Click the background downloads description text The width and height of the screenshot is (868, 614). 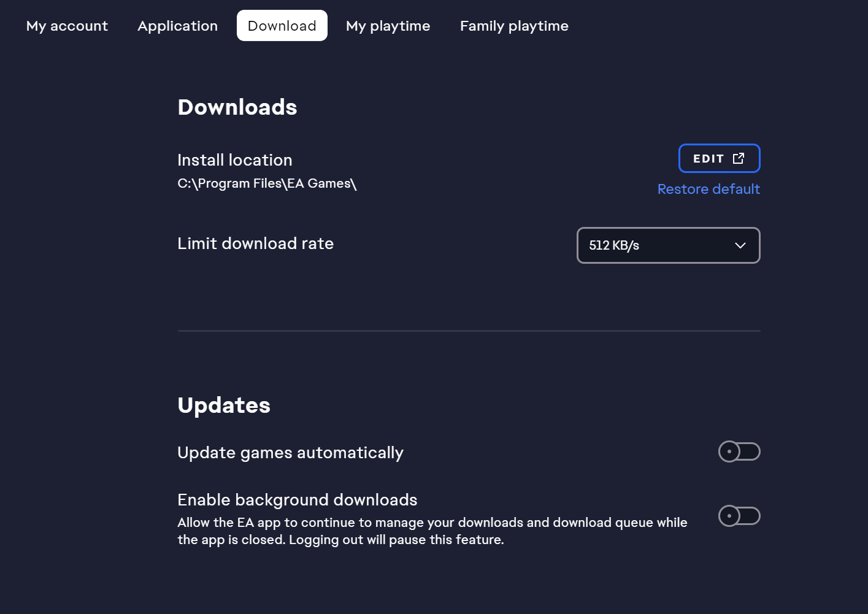pos(432,531)
